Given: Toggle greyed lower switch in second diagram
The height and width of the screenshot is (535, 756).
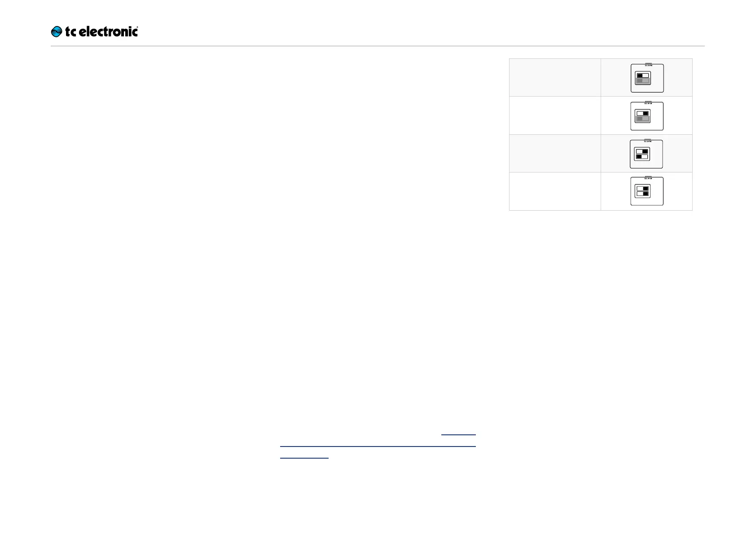Looking at the screenshot, I should point(643,119).
